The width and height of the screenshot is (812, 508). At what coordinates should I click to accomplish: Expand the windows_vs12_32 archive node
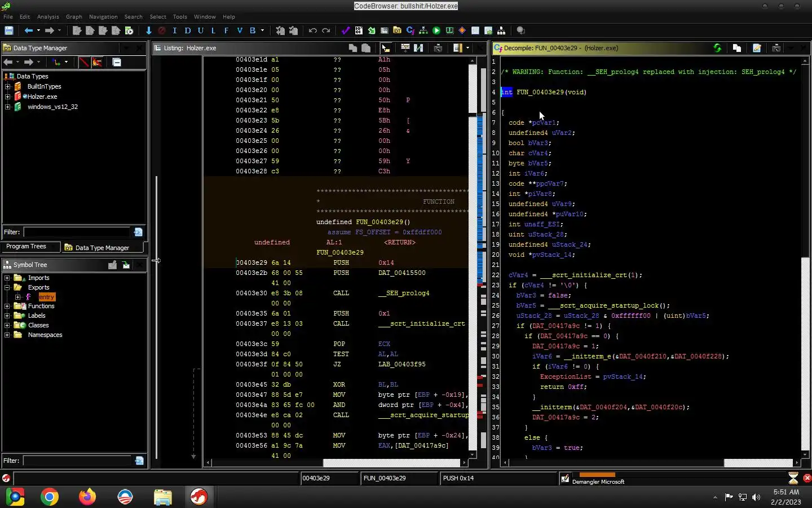click(x=7, y=107)
